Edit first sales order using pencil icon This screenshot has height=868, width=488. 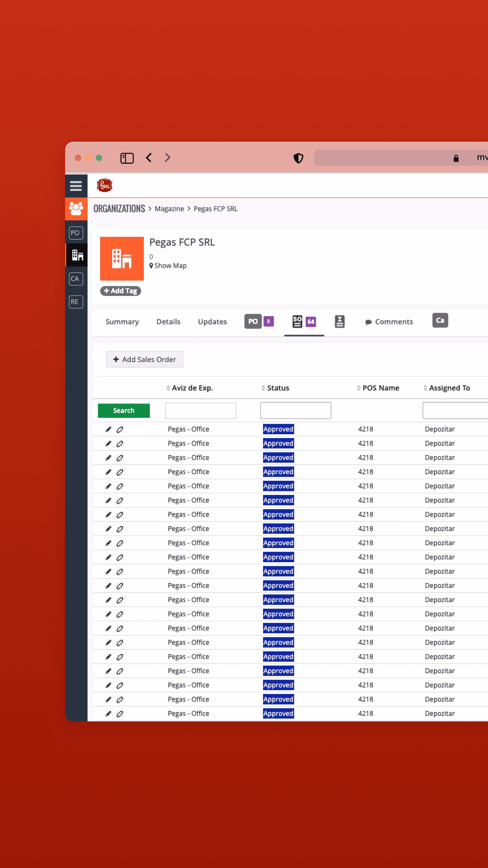(108, 430)
